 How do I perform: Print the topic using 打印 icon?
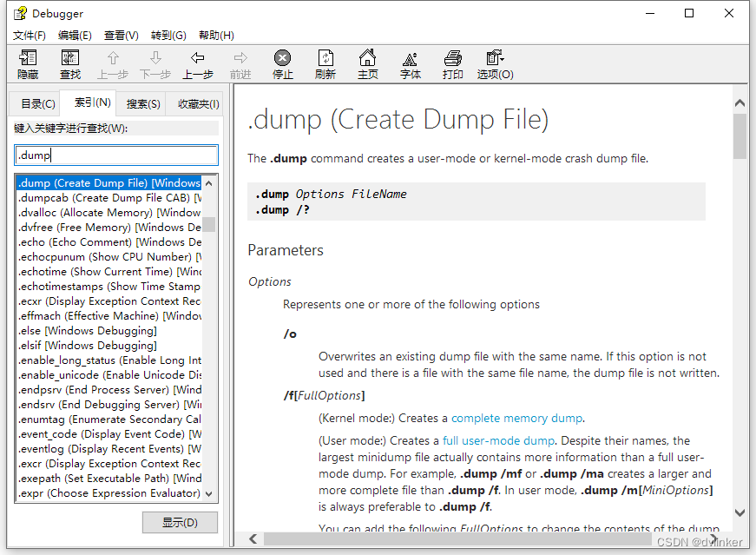tap(453, 64)
